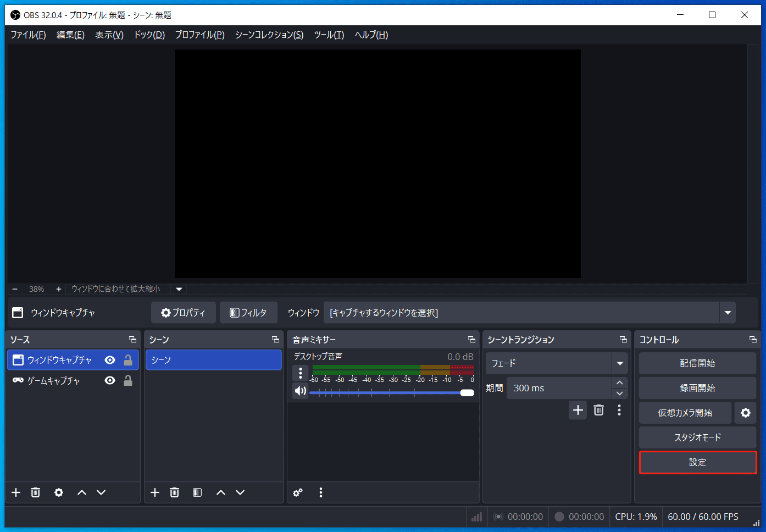Click the CPU: 1.9% status text
Viewport: 766px width, 532px height.
point(636,517)
